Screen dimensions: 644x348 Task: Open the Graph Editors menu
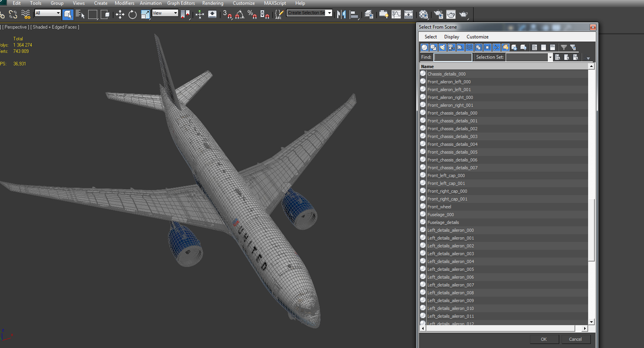point(181,3)
